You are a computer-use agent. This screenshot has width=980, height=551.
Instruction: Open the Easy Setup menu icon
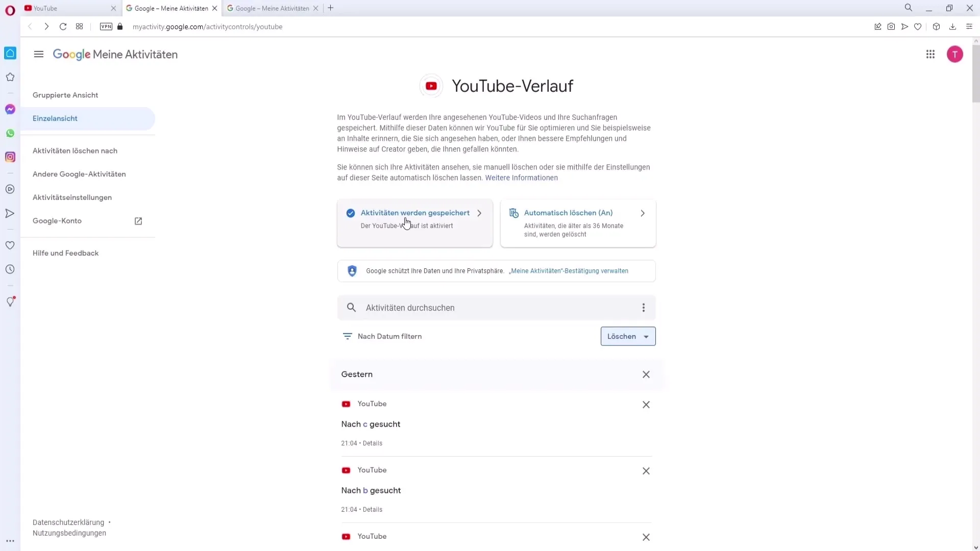969,27
